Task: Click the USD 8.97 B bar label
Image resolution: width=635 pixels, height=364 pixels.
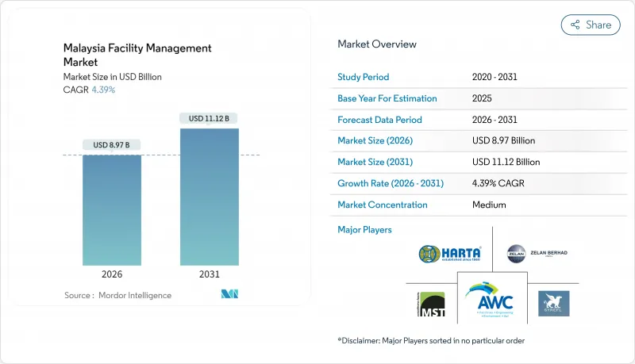Action: coord(112,144)
